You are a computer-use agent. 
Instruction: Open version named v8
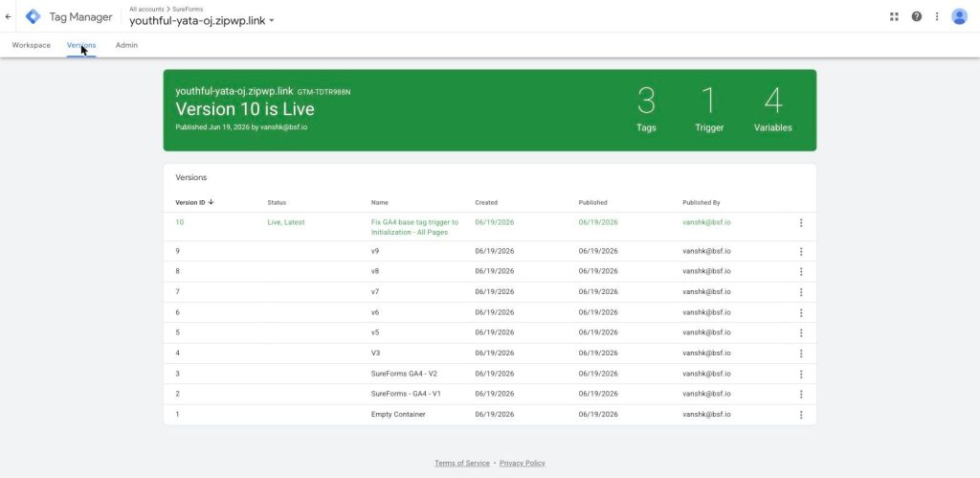375,271
